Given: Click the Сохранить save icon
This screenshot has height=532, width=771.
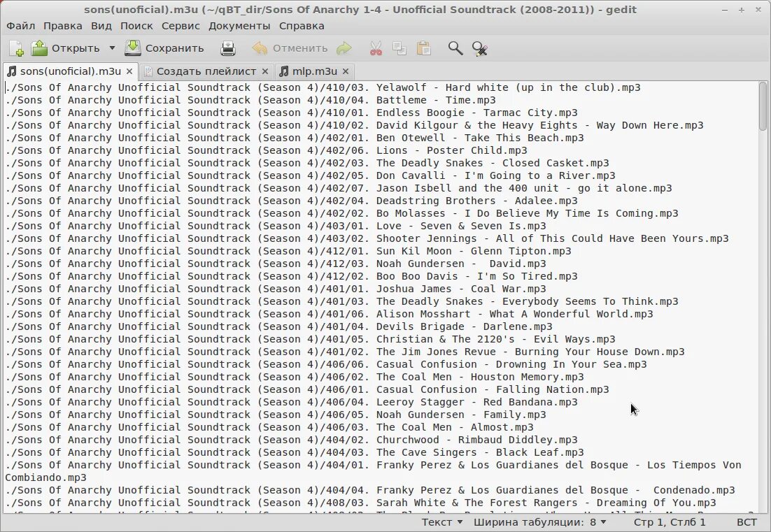Looking at the screenshot, I should click(133, 48).
